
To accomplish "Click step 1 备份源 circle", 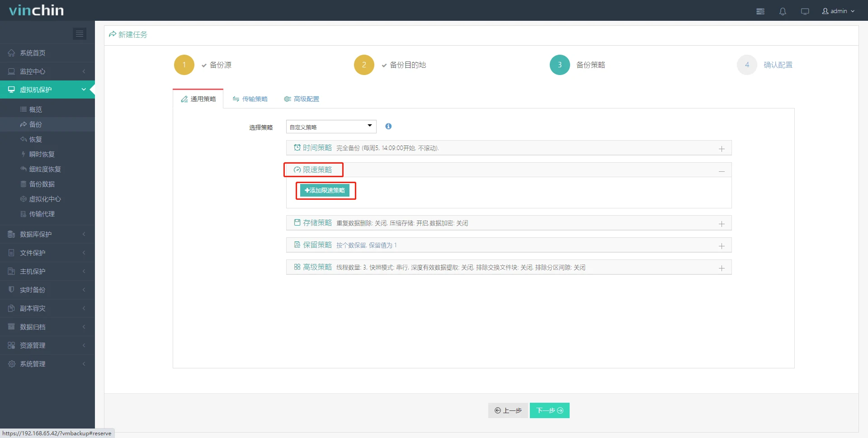I will 184,65.
